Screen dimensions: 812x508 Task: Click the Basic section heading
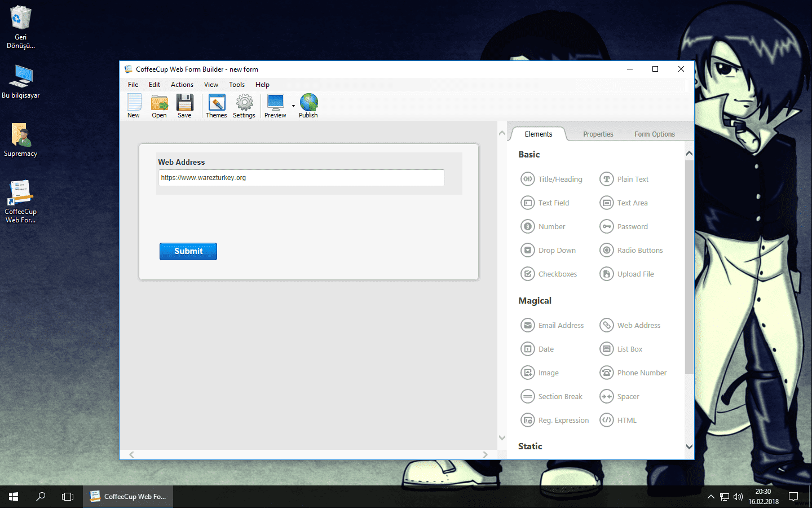[x=529, y=155]
